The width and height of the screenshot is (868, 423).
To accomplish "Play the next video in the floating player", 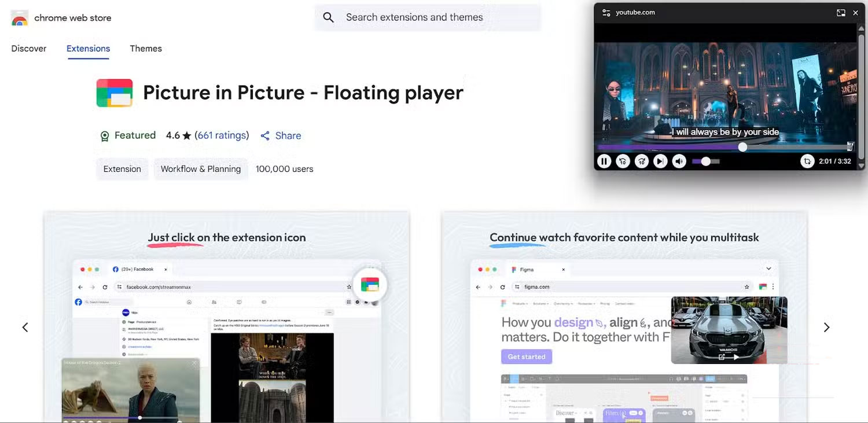I will coord(660,161).
